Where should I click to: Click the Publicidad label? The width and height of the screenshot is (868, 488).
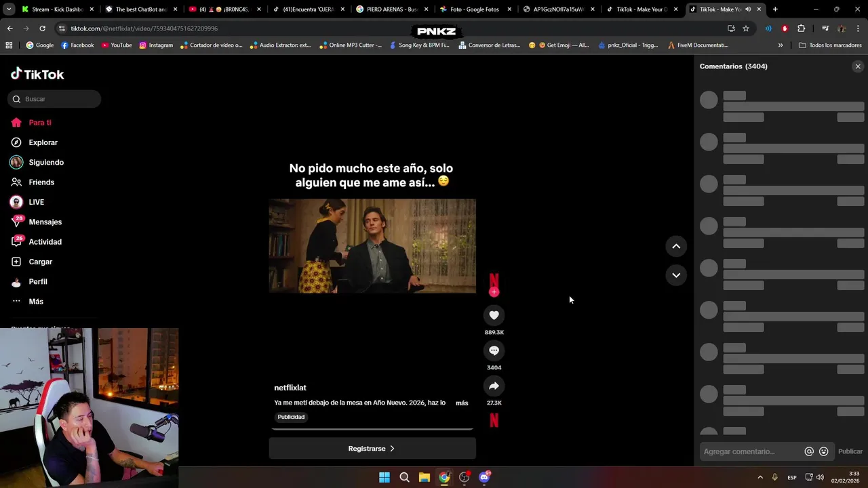tap(291, 417)
